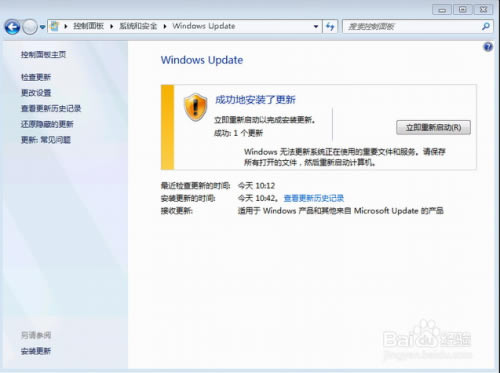Open 更改设置 in the sidebar
Image resolution: width=500 pixels, height=373 pixels.
coord(36,93)
